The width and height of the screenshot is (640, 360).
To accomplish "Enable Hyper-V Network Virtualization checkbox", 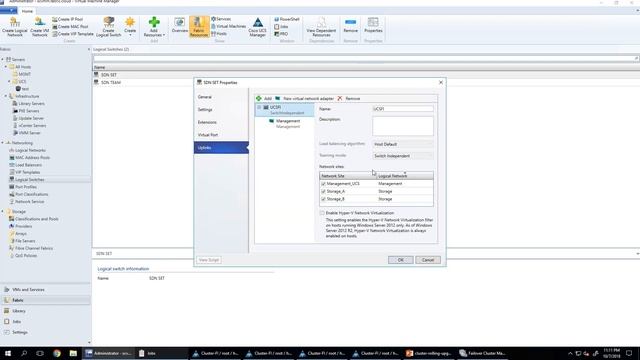I will (322, 213).
